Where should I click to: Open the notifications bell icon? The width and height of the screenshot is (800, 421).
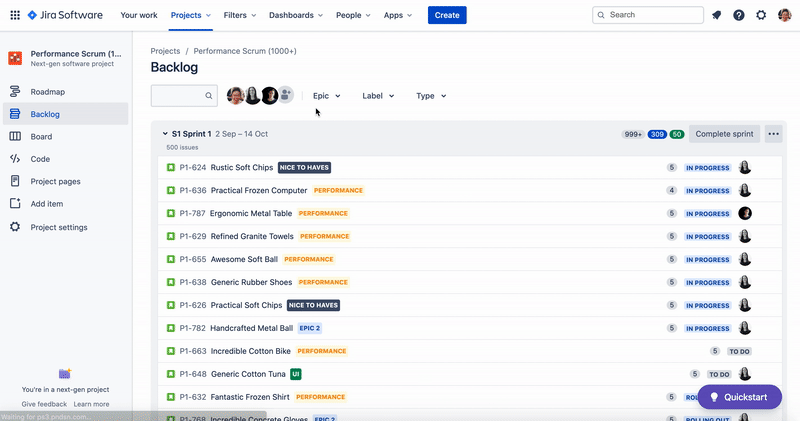click(x=717, y=15)
